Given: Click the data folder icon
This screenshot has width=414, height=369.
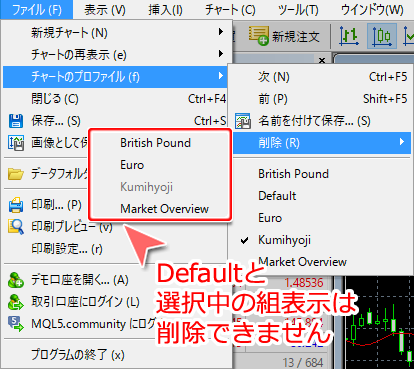Looking at the screenshot, I should pyautogui.click(x=16, y=174).
